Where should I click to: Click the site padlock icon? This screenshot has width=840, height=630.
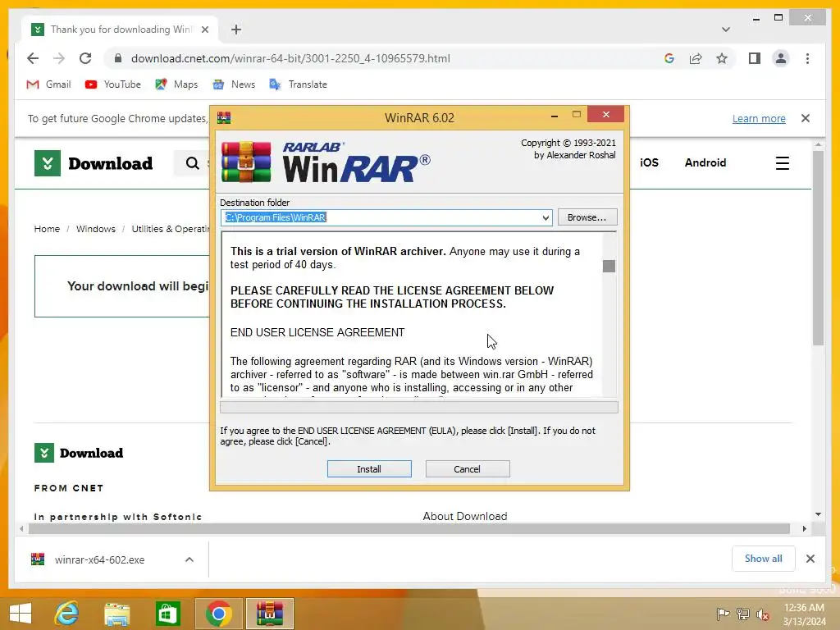click(x=118, y=58)
